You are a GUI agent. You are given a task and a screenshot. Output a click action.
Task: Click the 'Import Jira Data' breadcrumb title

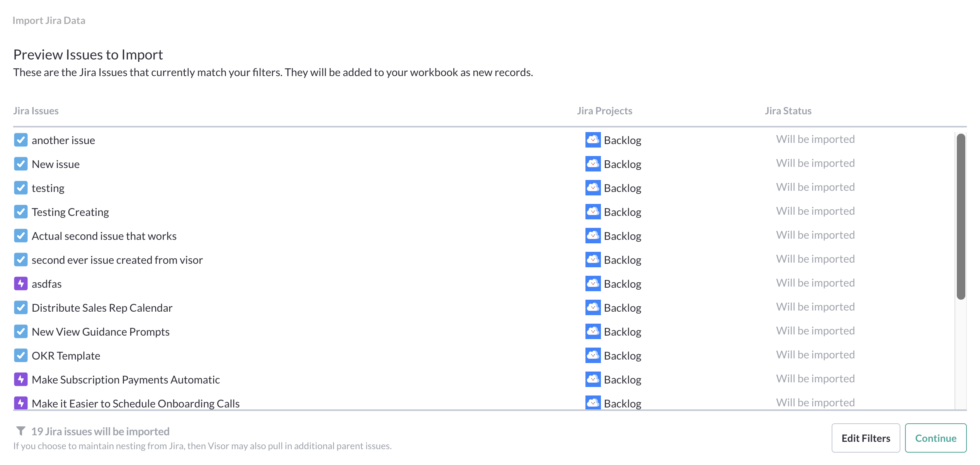pyautogui.click(x=49, y=20)
